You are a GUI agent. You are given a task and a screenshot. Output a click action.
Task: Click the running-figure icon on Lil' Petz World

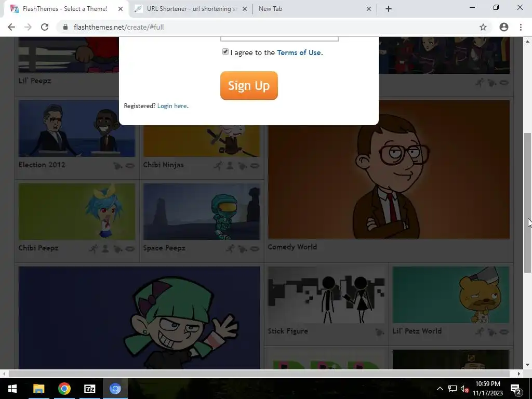click(480, 331)
